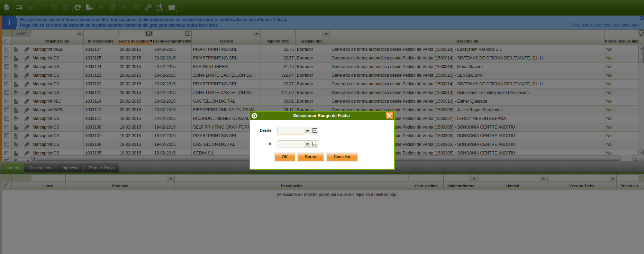644x254 pixels.
Task: Click the envelope email toolbar icon
Action: [136, 7]
